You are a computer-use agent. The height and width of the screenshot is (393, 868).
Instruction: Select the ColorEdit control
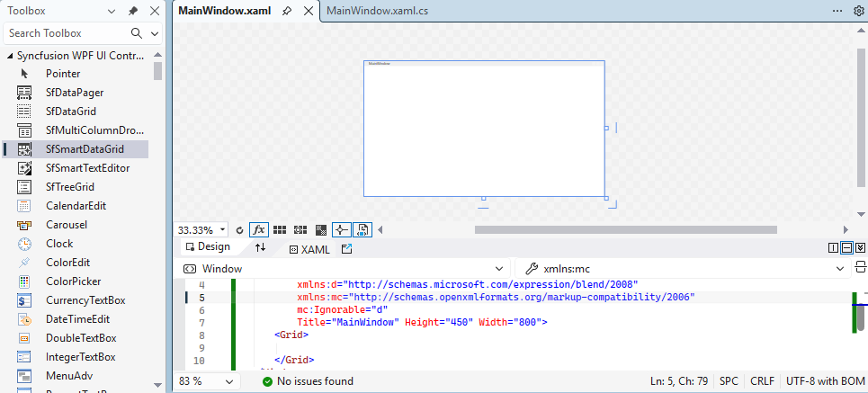pyautogui.click(x=76, y=263)
